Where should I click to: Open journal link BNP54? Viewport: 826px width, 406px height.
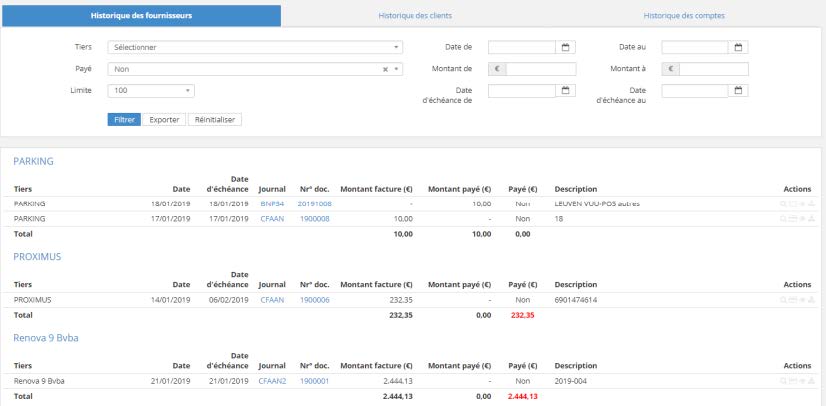pyautogui.click(x=272, y=204)
